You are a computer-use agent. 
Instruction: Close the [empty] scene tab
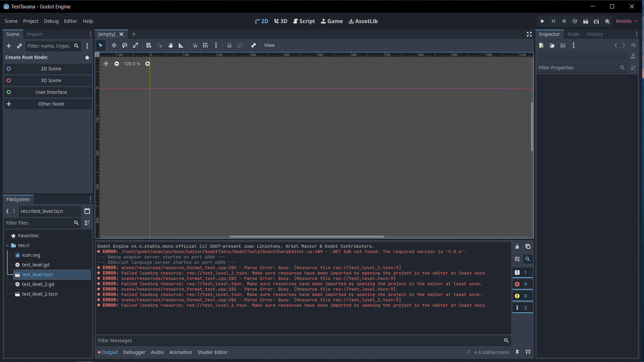[x=121, y=34]
